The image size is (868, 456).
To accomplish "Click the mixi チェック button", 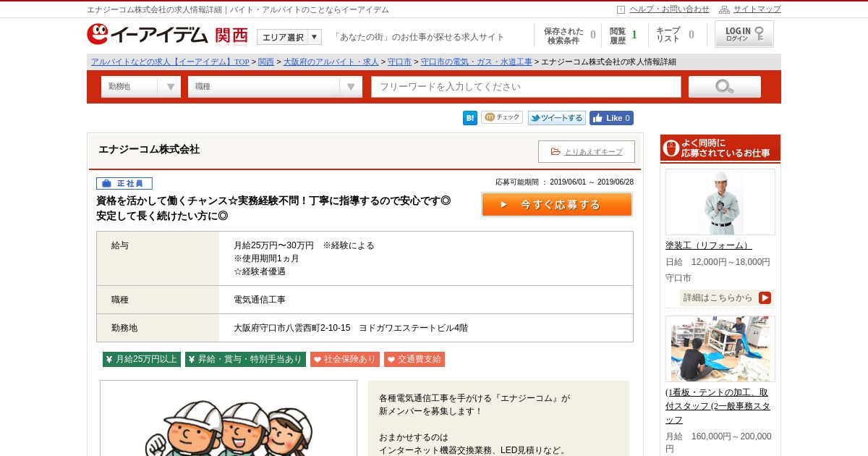I will pos(501,117).
